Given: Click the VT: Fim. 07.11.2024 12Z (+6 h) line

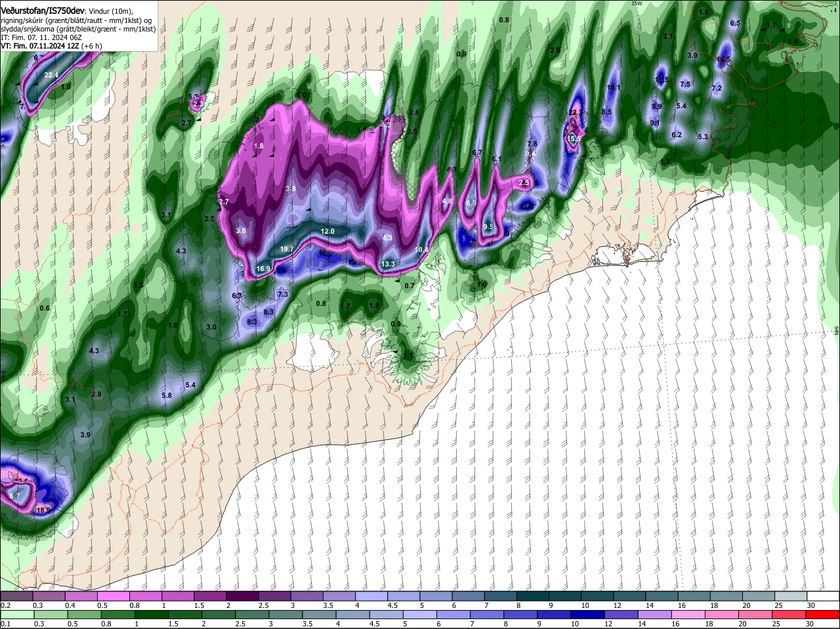Looking at the screenshot, I should (51, 46).
